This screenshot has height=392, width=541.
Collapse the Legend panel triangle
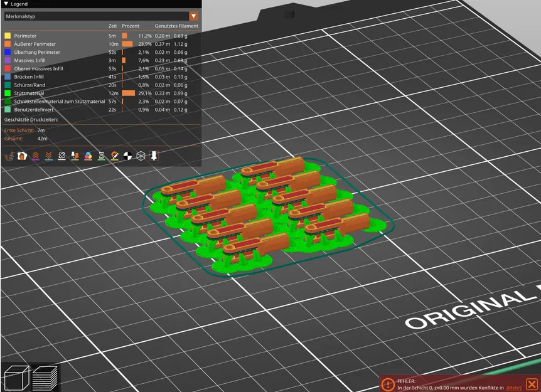[6, 4]
